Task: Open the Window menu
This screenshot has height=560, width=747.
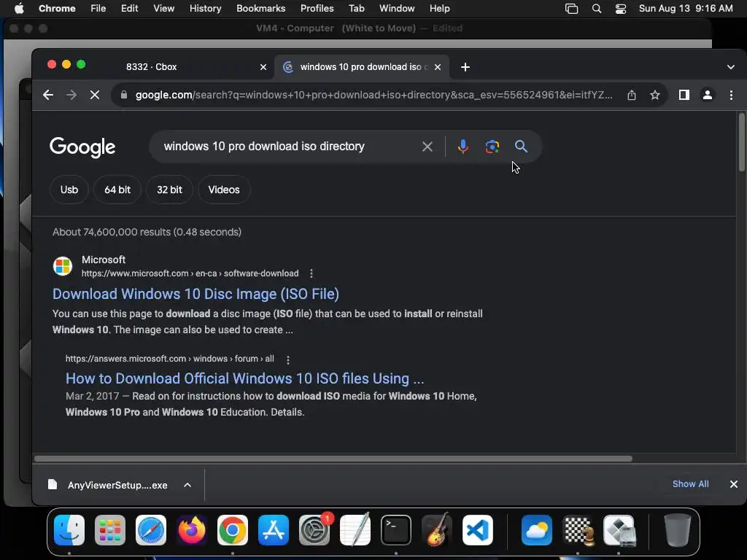Action: tap(397, 9)
